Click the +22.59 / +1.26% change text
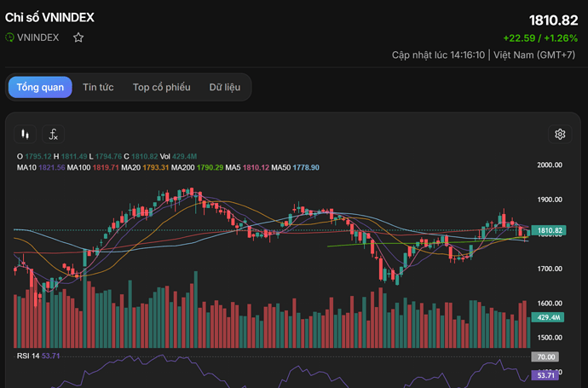 pyautogui.click(x=540, y=38)
